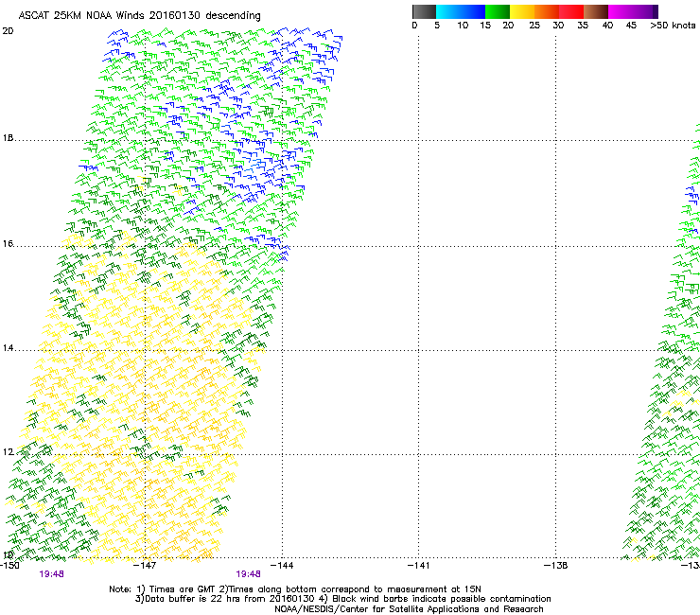700x615 pixels.
Task: Click the note line starting 'Note: 1) Times are GMT'
Action: pos(294,589)
